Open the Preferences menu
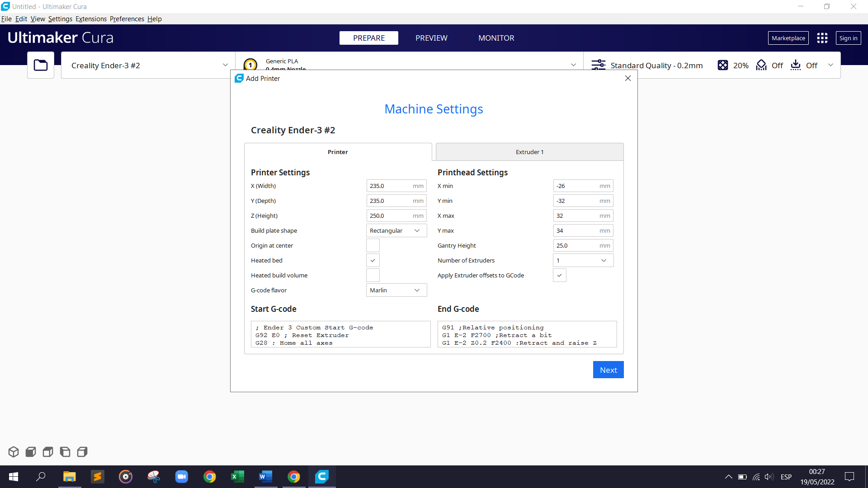868x488 pixels. click(x=127, y=19)
